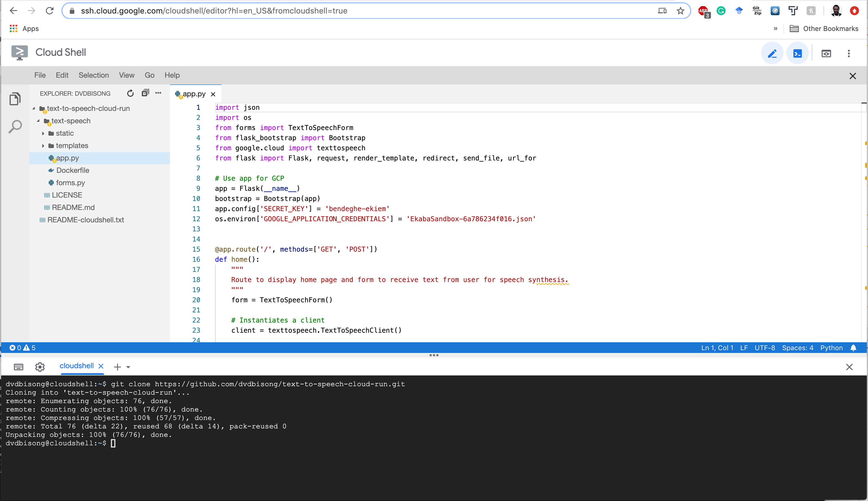Image resolution: width=868 pixels, height=501 pixels.
Task: Open the Search magnifier in sidebar
Action: coord(15,127)
